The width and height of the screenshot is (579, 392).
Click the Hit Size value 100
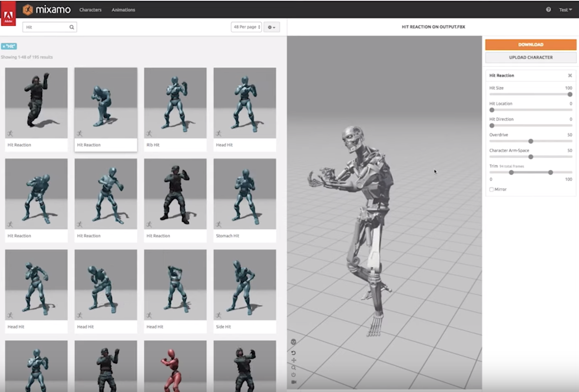click(569, 88)
